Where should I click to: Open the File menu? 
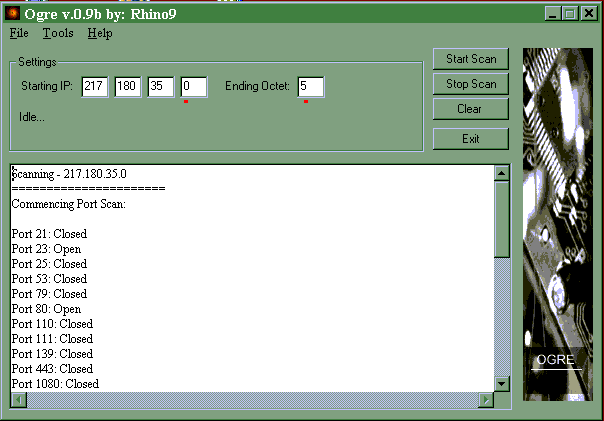pyautogui.click(x=19, y=33)
